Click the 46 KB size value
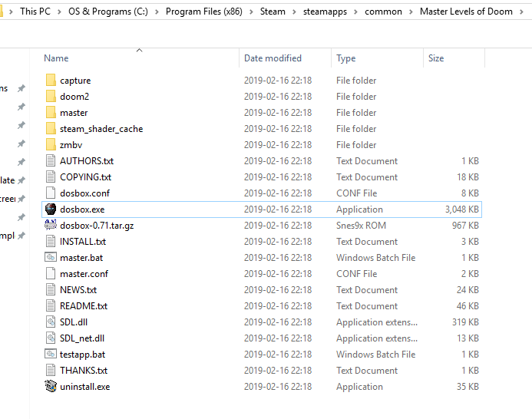The image size is (532, 419). tap(468, 306)
